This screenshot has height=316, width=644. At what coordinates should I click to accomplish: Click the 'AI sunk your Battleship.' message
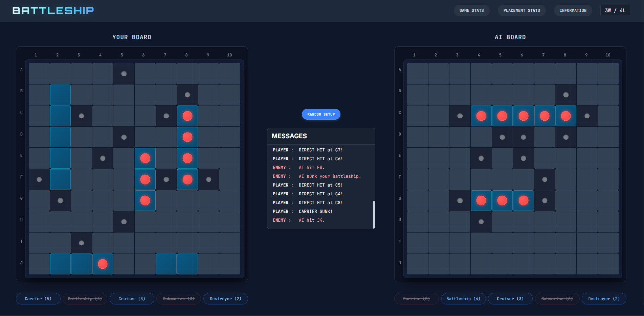pos(330,176)
